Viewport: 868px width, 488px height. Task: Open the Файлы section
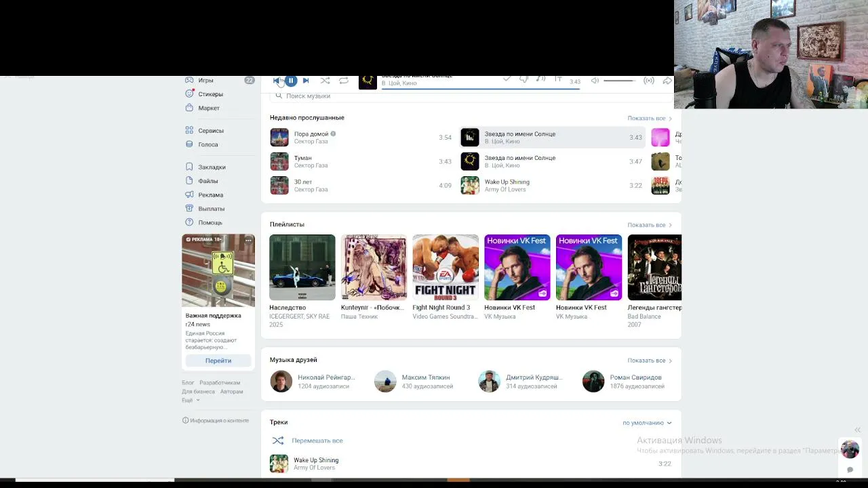208,181
